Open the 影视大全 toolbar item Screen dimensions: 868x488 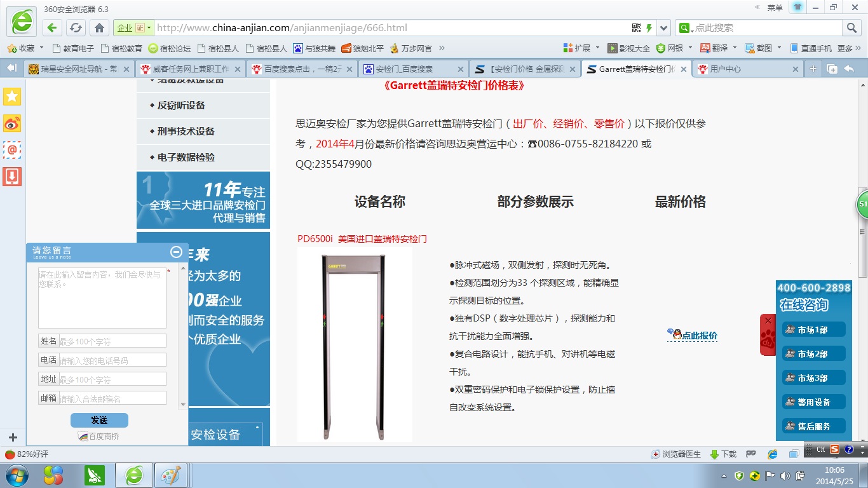point(629,48)
